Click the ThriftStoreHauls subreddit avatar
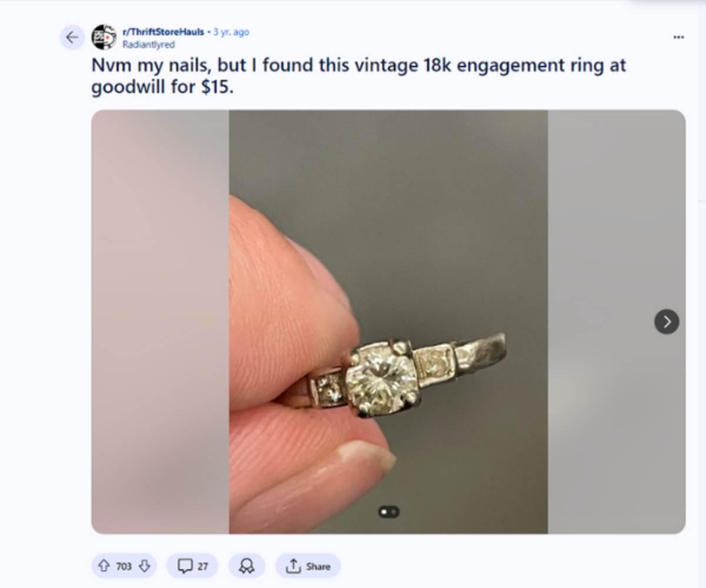Screen dimensions: 706x588 [x=104, y=37]
